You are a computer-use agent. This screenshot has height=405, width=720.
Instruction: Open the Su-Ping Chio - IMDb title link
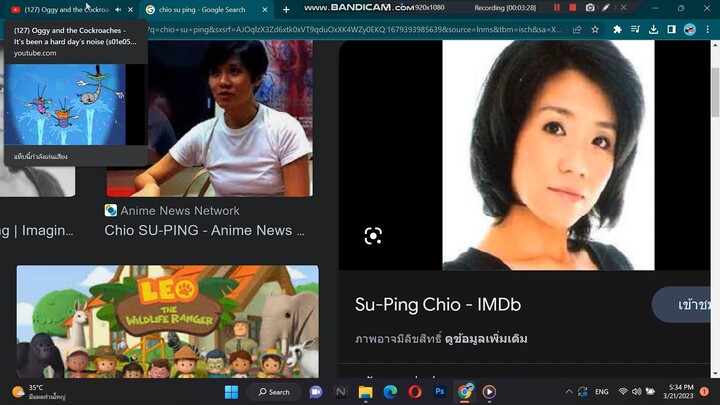[438, 304]
